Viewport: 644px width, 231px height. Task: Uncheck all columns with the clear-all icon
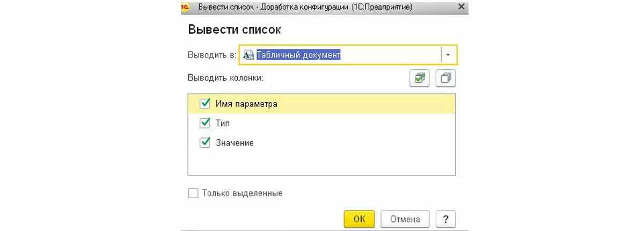[x=445, y=78]
